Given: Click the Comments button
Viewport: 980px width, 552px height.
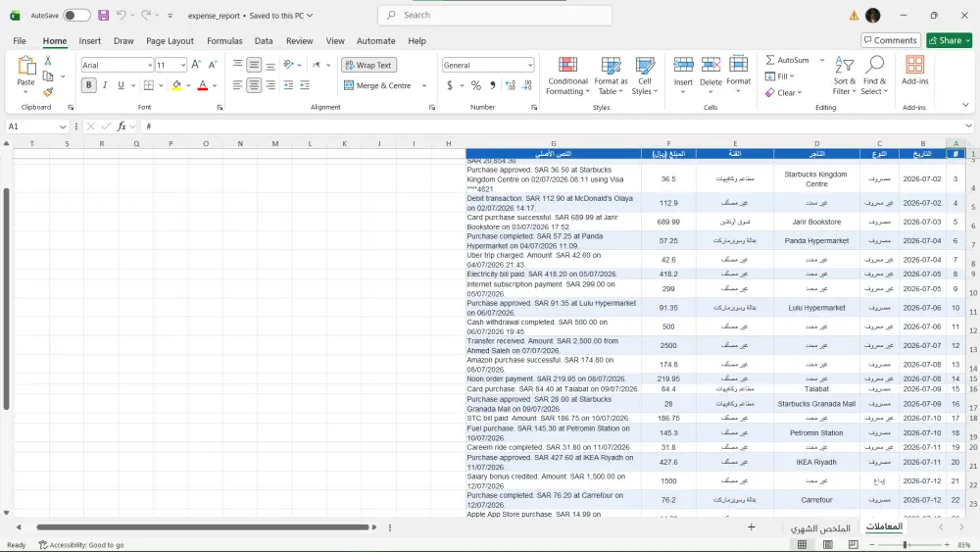Looking at the screenshot, I should pos(891,40).
